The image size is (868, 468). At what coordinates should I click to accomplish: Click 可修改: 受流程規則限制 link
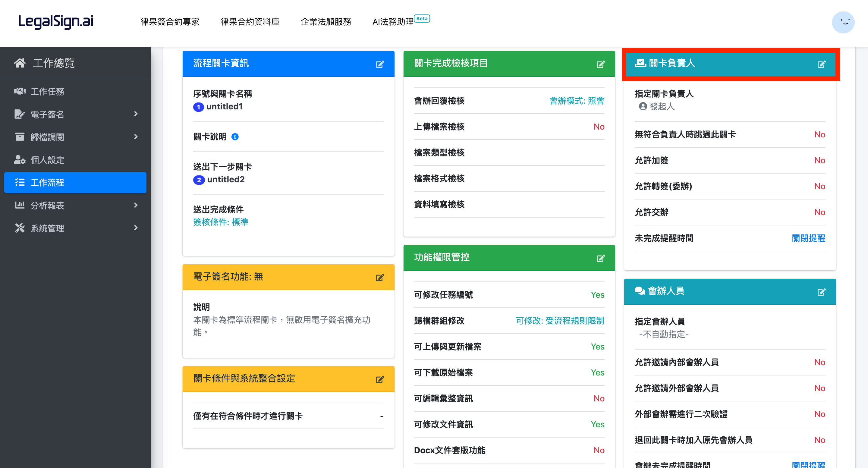[x=560, y=321]
